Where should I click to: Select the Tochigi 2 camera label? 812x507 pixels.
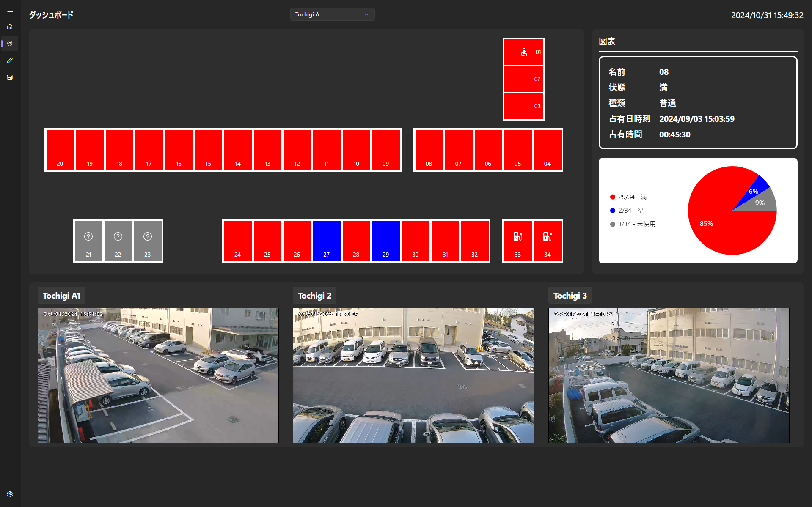coord(314,295)
